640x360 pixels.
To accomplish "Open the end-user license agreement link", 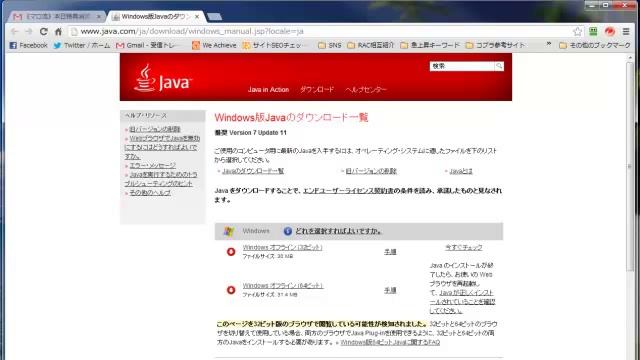I will pos(348,191).
